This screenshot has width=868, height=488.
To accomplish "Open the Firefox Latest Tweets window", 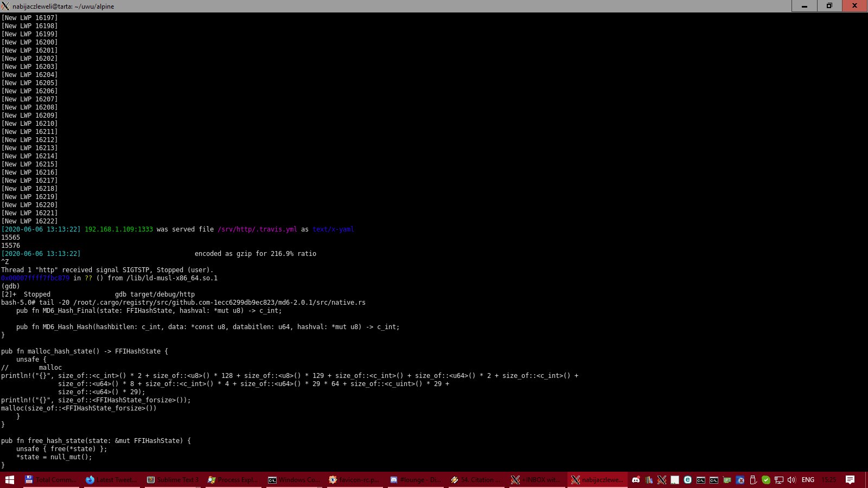I will click(112, 480).
